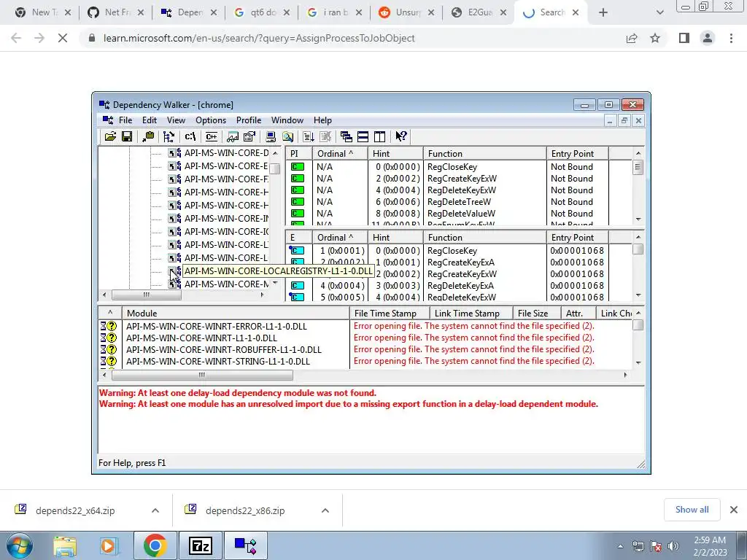This screenshot has width=747, height=560.
Task: Open the Window menu
Action: coord(287,120)
